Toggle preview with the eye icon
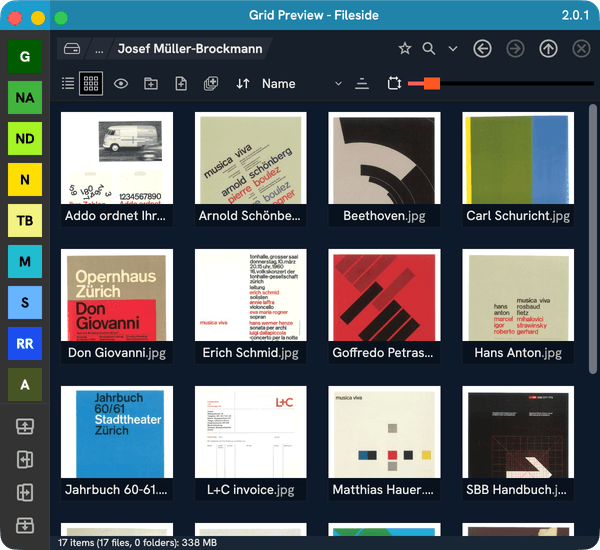The image size is (600, 550). pos(121,83)
